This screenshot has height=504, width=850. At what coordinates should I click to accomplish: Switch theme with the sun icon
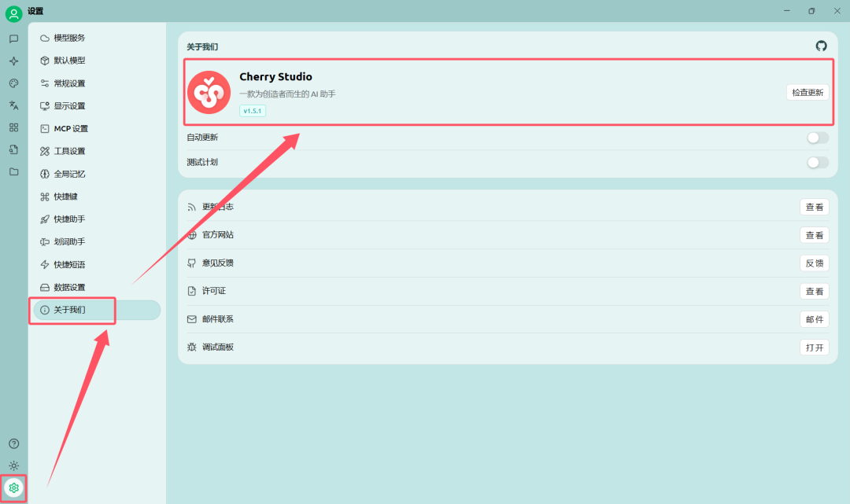point(13,466)
